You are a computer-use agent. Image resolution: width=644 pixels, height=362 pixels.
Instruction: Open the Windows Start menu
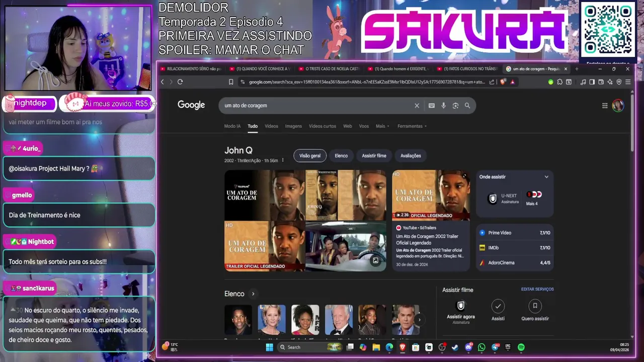[269, 347]
